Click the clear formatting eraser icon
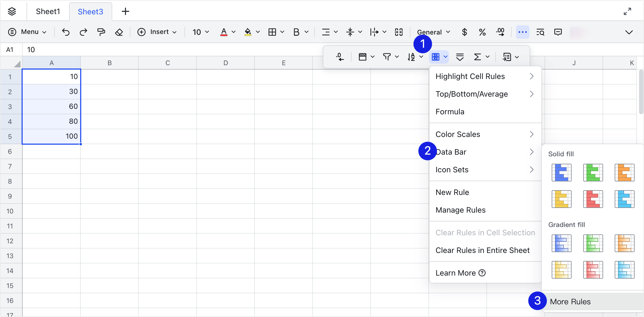Screen dimensions: 644x317 click(119, 32)
